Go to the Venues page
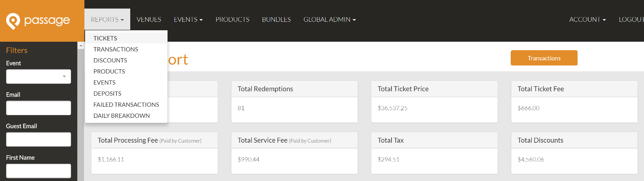 pyautogui.click(x=149, y=20)
